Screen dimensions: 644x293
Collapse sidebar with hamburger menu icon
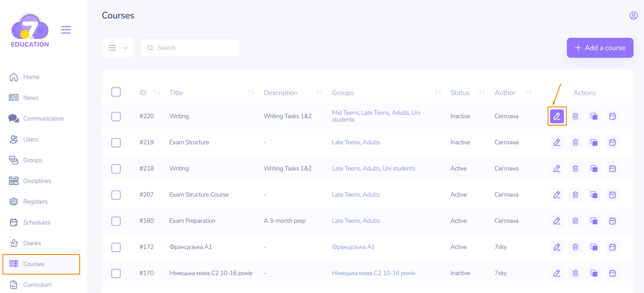[x=66, y=30]
